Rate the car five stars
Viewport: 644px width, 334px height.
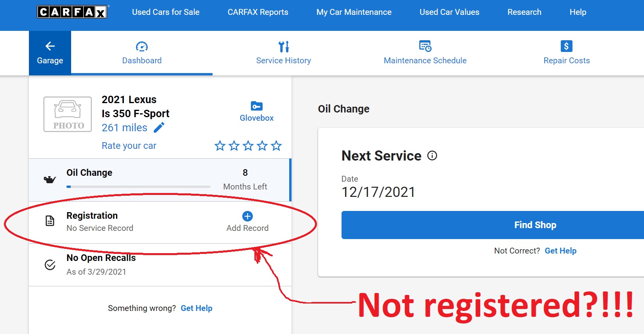click(276, 146)
